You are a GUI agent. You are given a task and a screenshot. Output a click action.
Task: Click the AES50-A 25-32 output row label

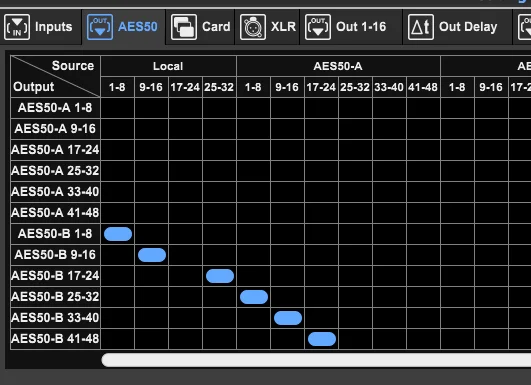pos(55,171)
